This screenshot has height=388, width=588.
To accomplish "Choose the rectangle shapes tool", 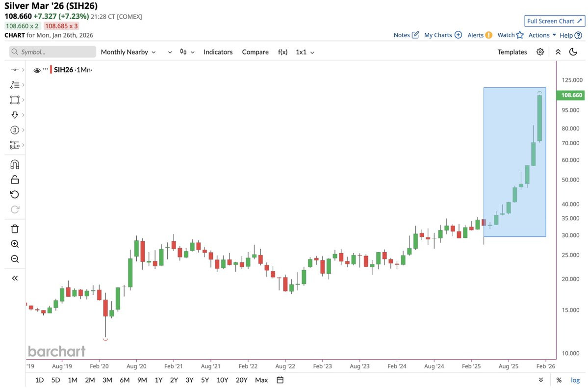I will pyautogui.click(x=15, y=100).
